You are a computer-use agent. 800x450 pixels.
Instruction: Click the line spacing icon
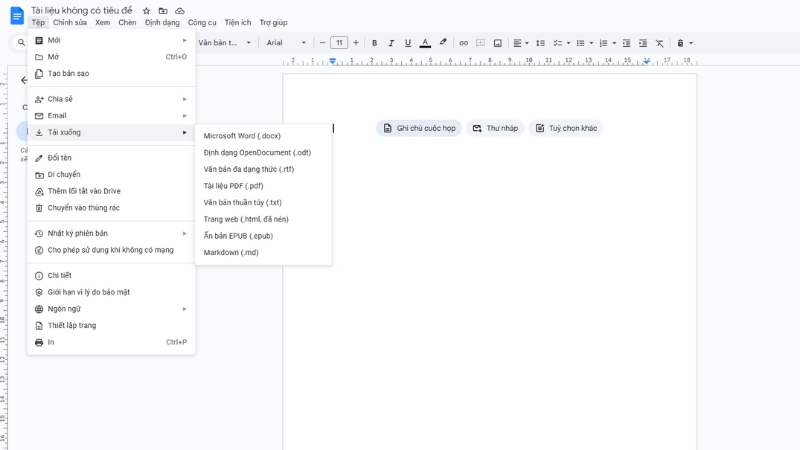(540, 43)
